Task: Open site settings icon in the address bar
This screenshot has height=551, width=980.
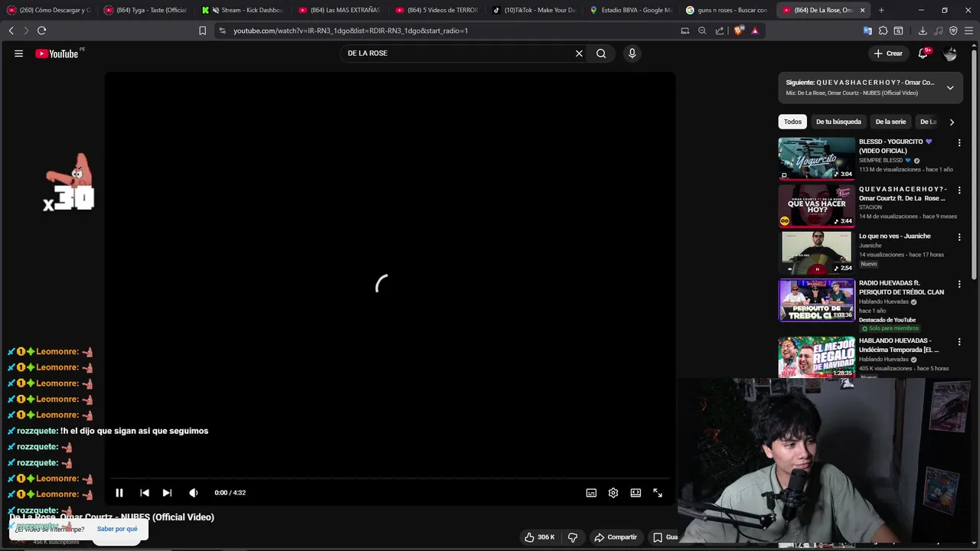Action: (222, 31)
